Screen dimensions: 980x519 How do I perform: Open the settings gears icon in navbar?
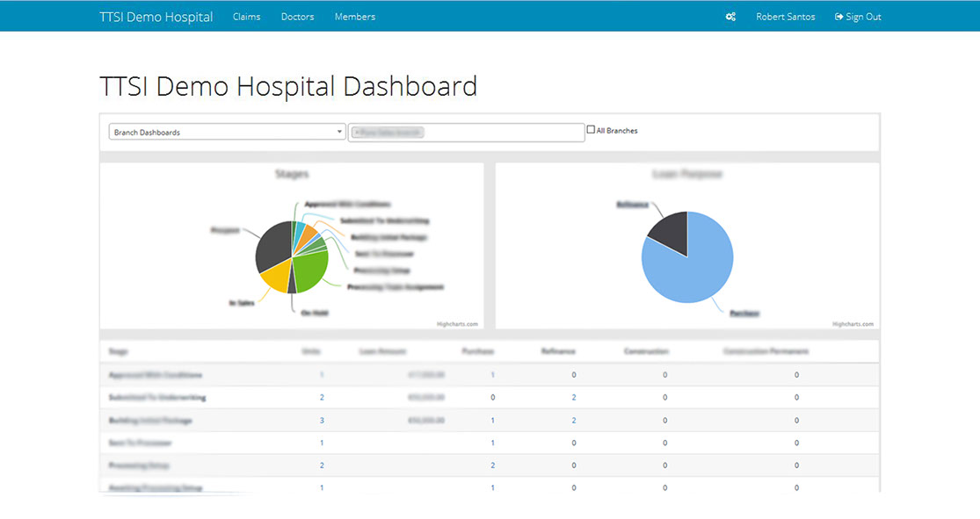pos(730,17)
